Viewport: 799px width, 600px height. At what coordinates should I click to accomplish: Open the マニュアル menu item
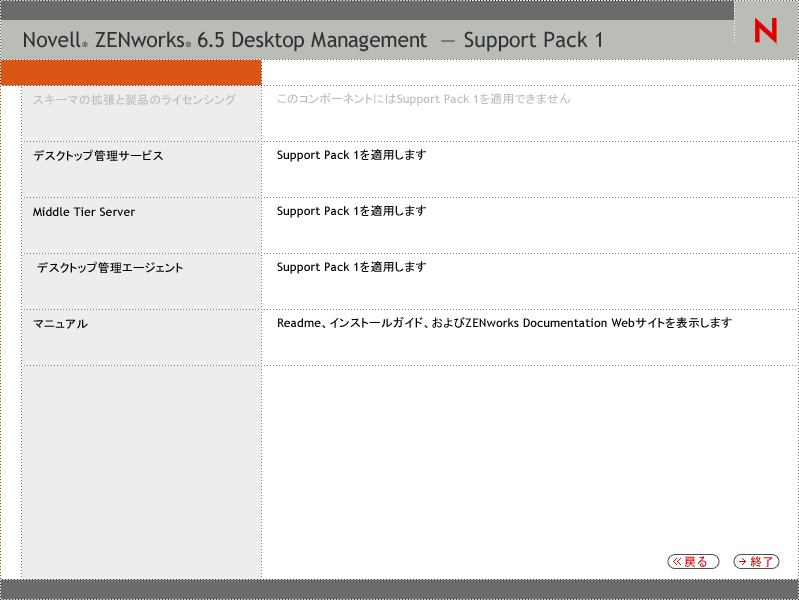click(60, 324)
